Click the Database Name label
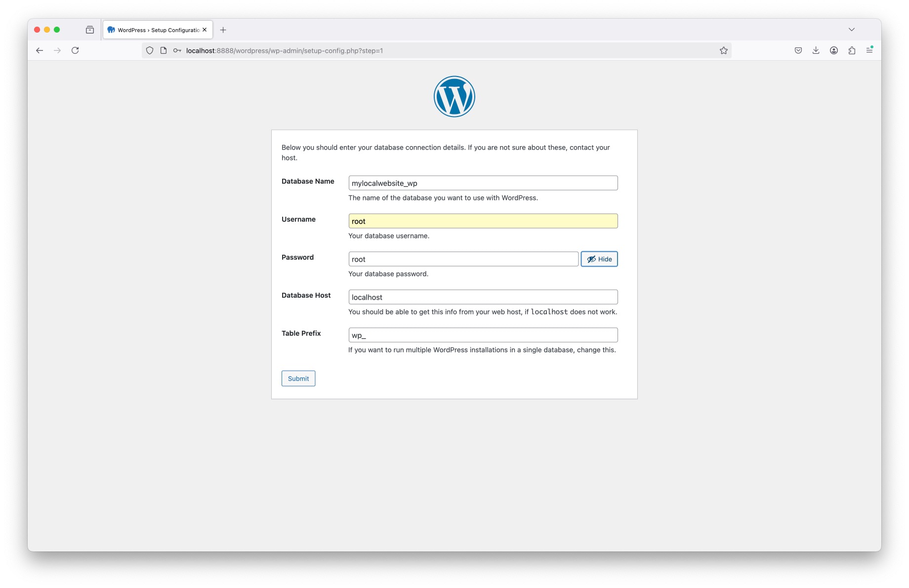The image size is (909, 588). tap(308, 181)
